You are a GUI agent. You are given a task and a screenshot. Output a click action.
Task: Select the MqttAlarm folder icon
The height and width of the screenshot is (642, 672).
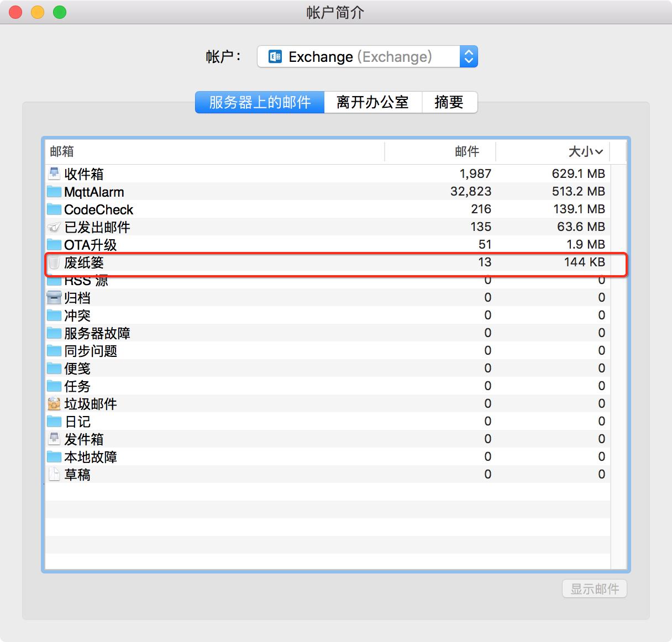click(54, 191)
